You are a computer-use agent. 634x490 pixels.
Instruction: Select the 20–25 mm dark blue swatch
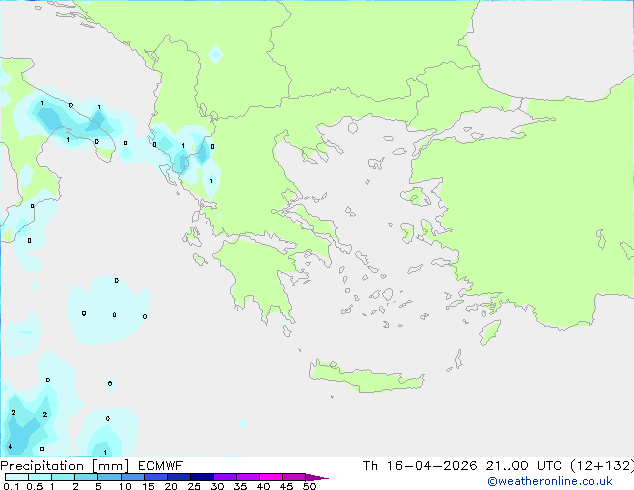click(x=178, y=477)
